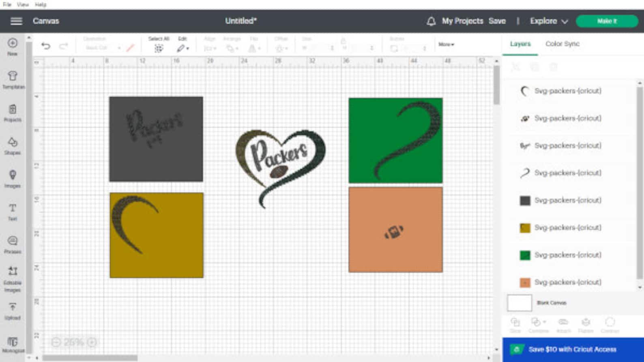Open the Help menu
644x362 pixels.
pyautogui.click(x=41, y=4)
